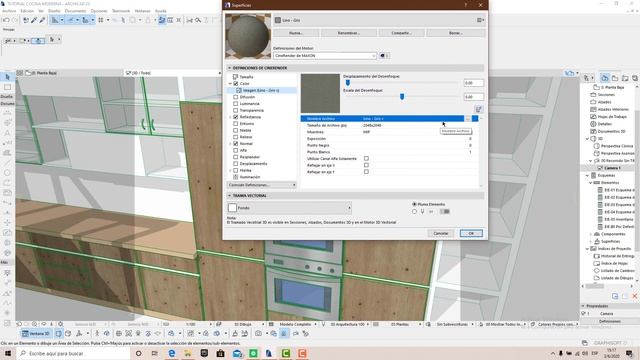The height and width of the screenshot is (360, 640).
Task: Click the engine settings icon beside CineRender dropdown
Action: coord(384,56)
